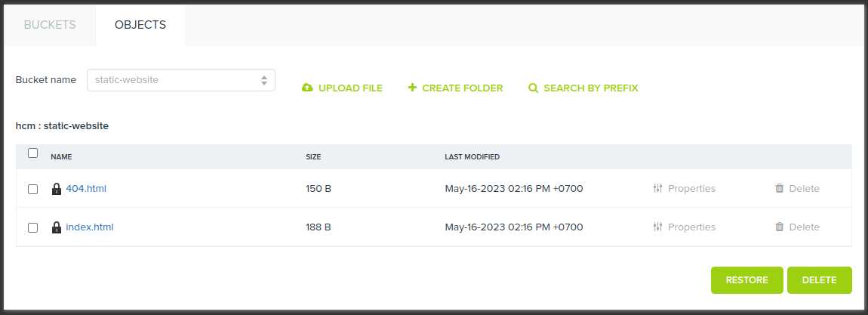Select the Objects tab
Viewport: 868px width, 315px height.
(140, 25)
